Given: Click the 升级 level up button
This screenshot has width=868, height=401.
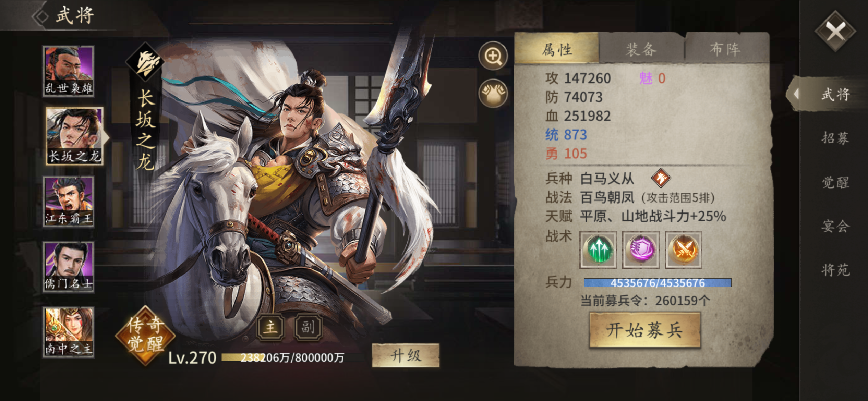Looking at the screenshot, I should 406,355.
